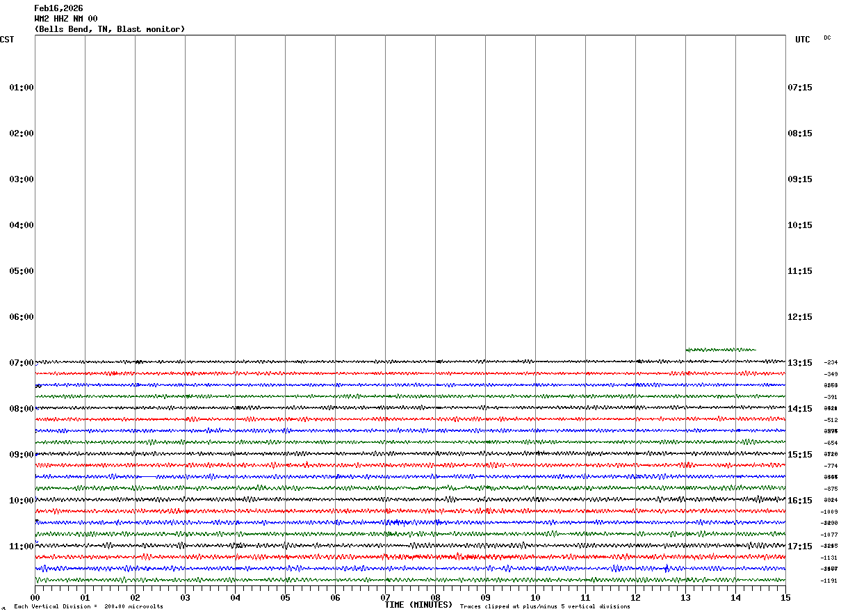Viewport: 841px width, 616px height.
Task: Click the short green trace above the 13:15 row
Action: coord(721,350)
